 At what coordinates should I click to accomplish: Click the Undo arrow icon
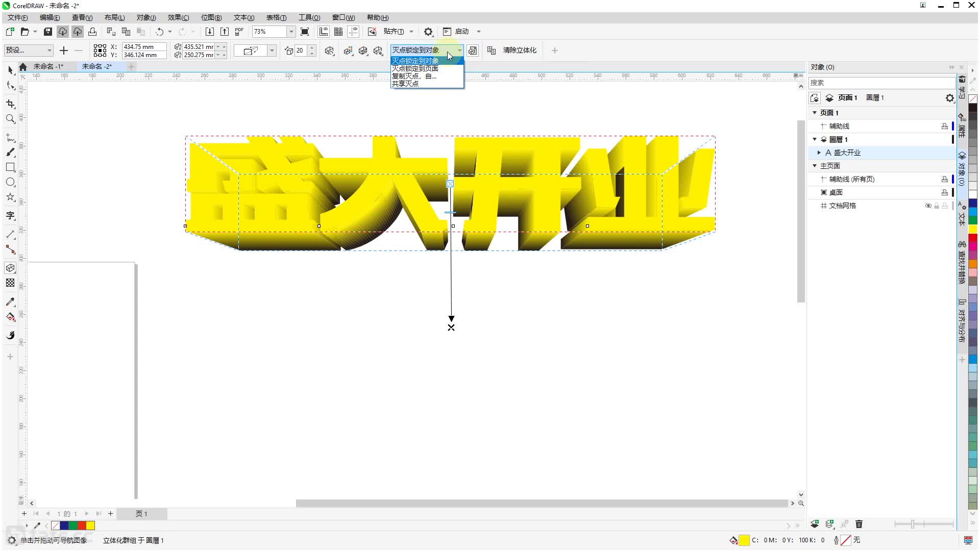tap(160, 32)
